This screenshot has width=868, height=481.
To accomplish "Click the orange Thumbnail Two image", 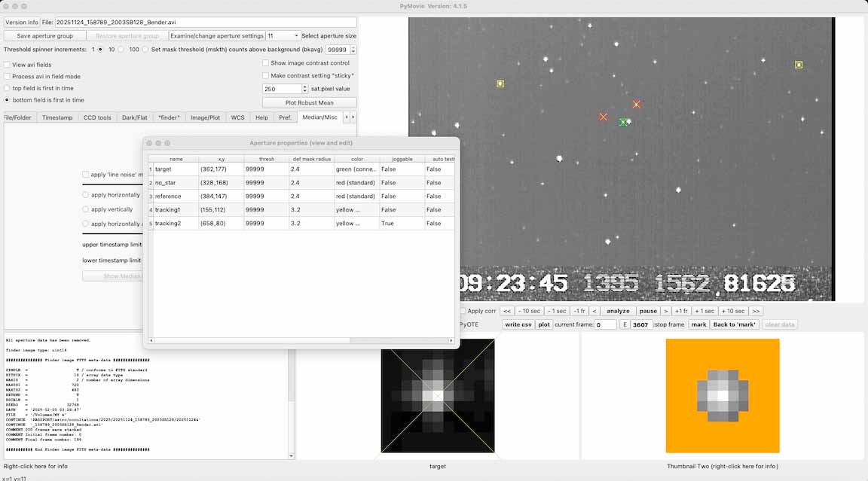I will tap(722, 395).
